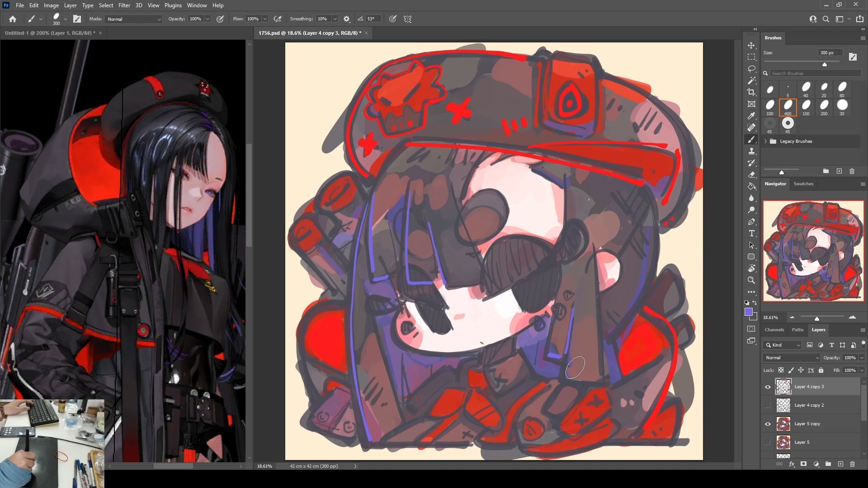Image resolution: width=868 pixels, height=488 pixels.
Task: Select the Dodge tool
Action: 751,210
